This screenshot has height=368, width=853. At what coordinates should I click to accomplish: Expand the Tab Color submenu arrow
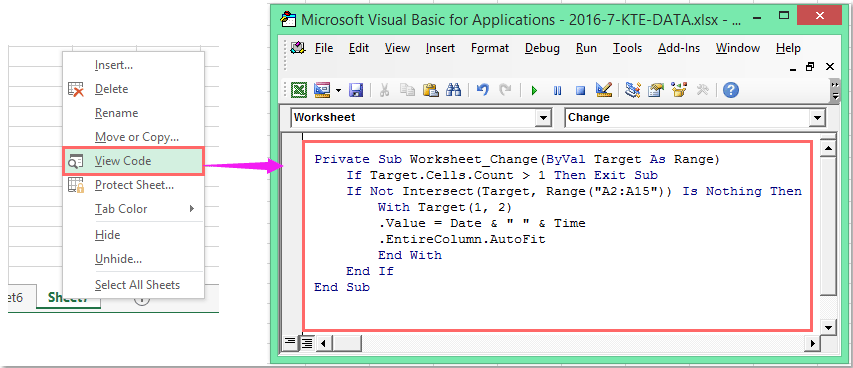tap(192, 208)
